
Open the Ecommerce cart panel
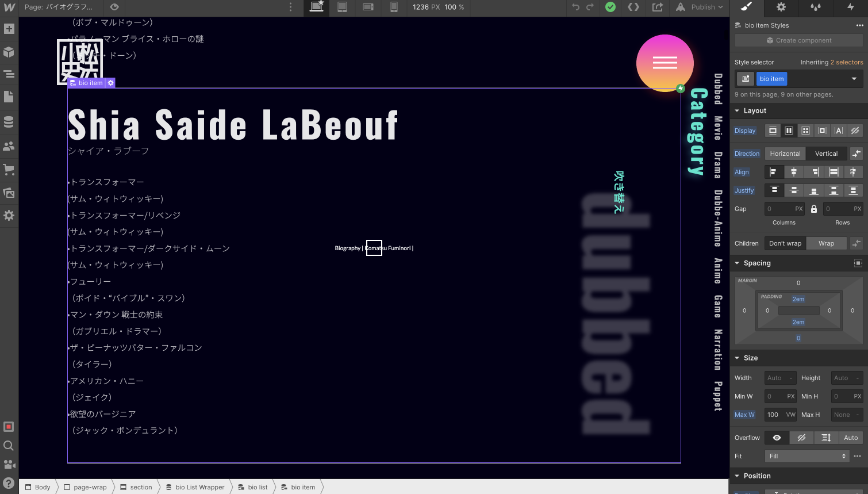click(x=9, y=170)
